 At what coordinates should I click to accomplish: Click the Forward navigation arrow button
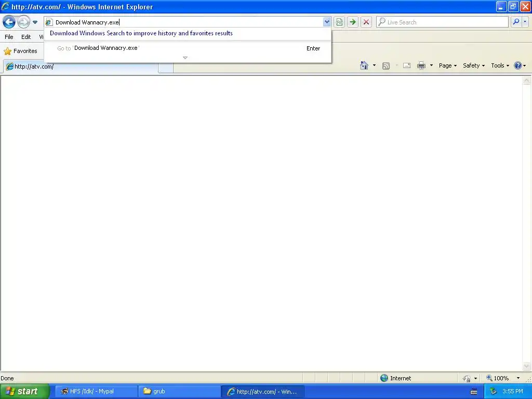(23, 22)
